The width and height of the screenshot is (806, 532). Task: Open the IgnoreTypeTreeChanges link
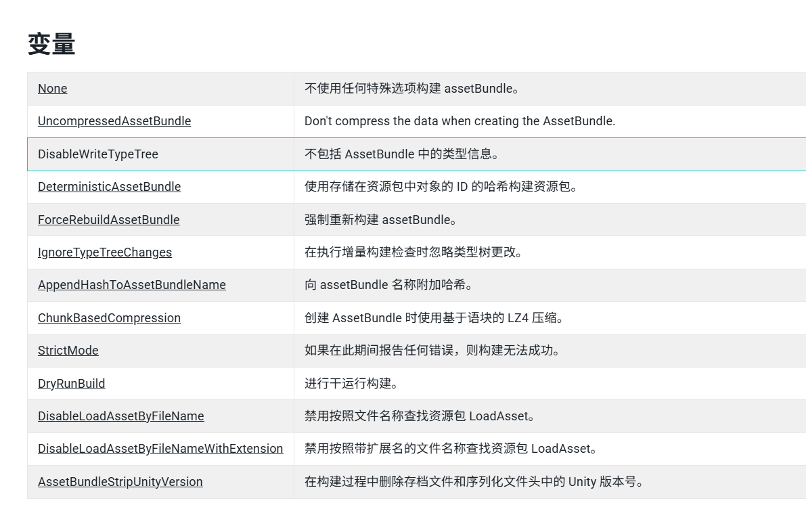[x=104, y=252]
